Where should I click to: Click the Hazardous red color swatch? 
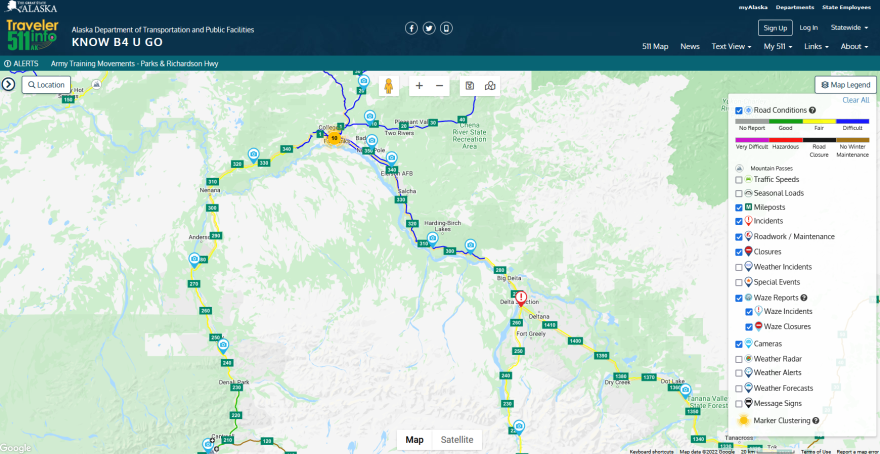(x=786, y=140)
